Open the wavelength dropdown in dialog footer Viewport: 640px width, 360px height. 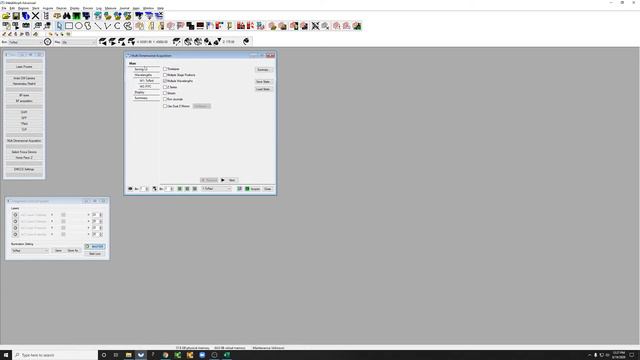216,189
